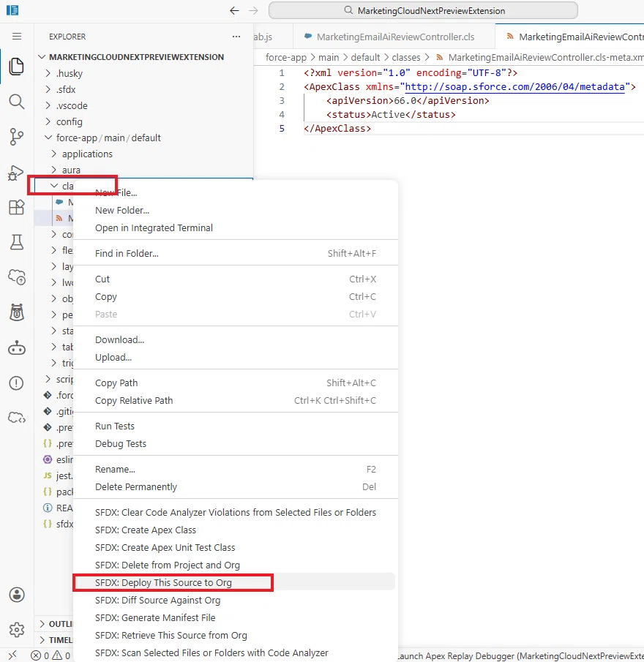Select Copy Path menu entry

pyautogui.click(x=236, y=383)
